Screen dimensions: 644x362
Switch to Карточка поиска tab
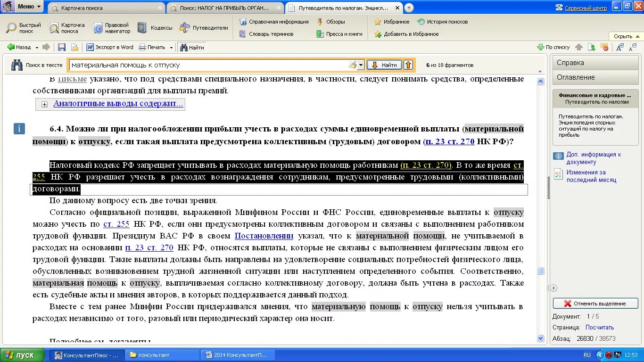click(106, 8)
